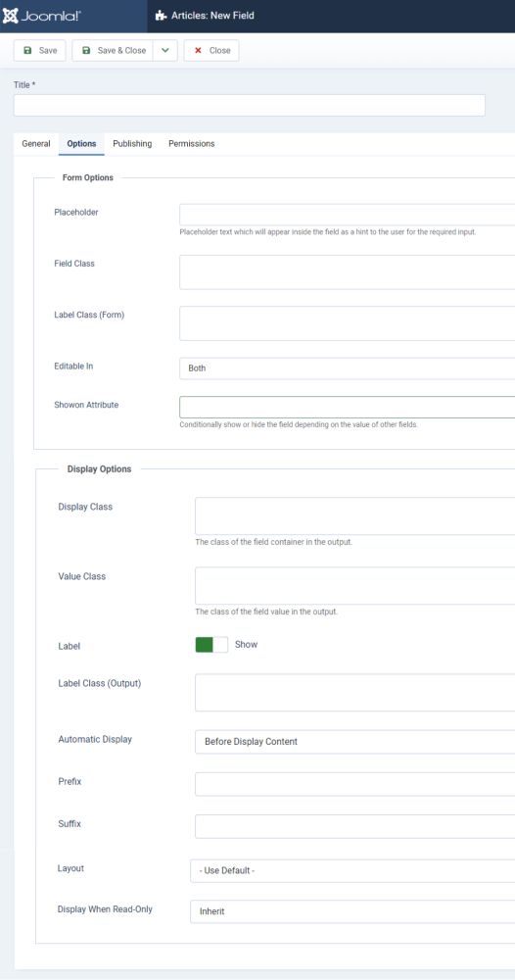Toggle the Label Show switch
This screenshot has height=980, width=515.
point(211,645)
